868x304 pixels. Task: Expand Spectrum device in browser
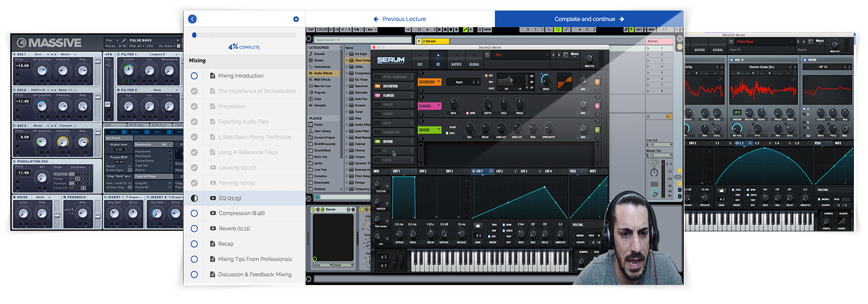pyautogui.click(x=347, y=86)
